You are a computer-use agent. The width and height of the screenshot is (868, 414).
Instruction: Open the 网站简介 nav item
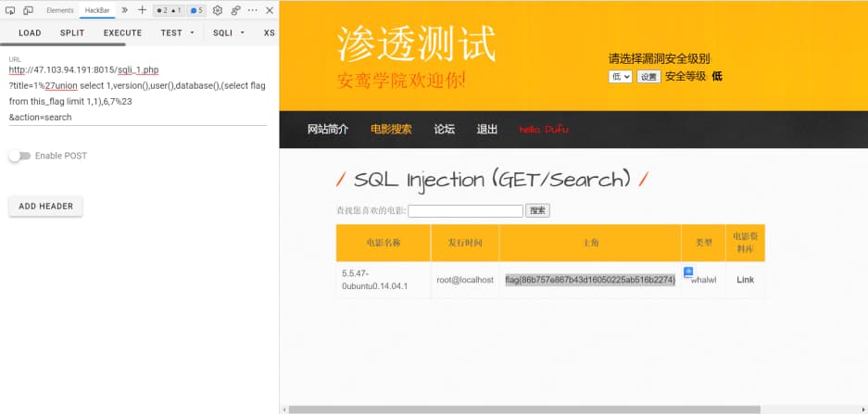(328, 130)
